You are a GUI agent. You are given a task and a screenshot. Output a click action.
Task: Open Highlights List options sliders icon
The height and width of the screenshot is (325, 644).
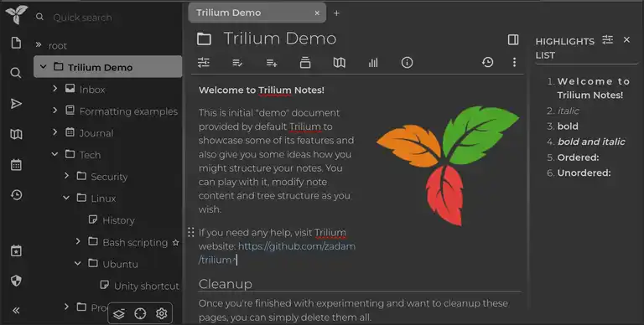[x=607, y=40]
